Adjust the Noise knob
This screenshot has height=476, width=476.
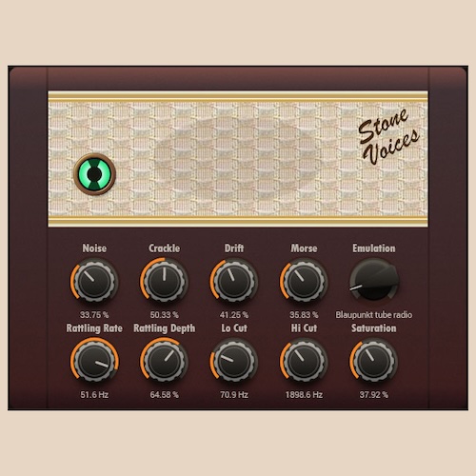coord(94,281)
